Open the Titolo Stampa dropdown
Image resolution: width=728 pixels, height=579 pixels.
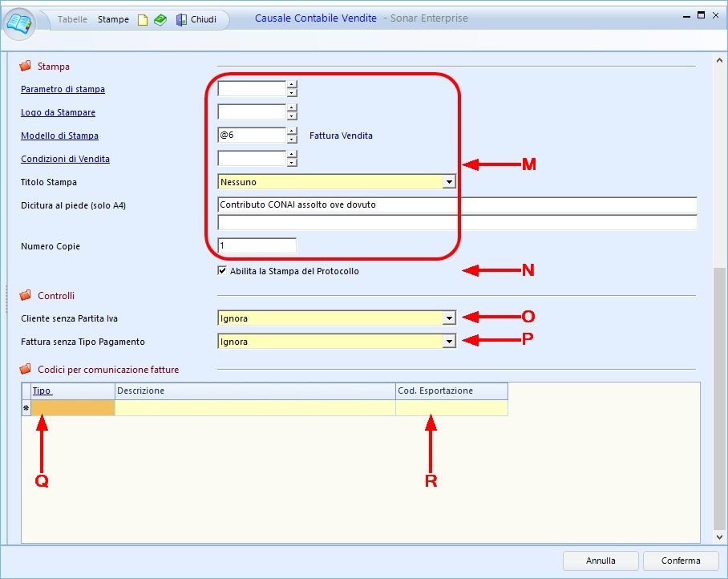click(449, 182)
